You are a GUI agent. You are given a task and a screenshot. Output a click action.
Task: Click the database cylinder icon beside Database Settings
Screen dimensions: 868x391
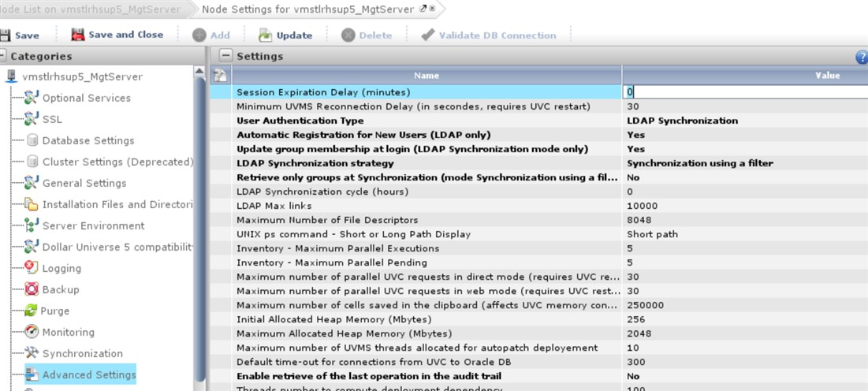click(32, 140)
